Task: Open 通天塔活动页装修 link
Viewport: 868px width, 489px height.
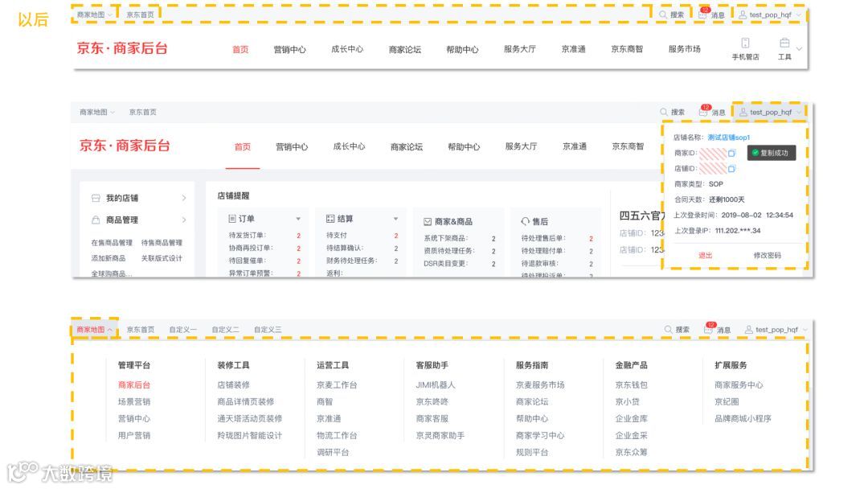Action: click(x=250, y=419)
